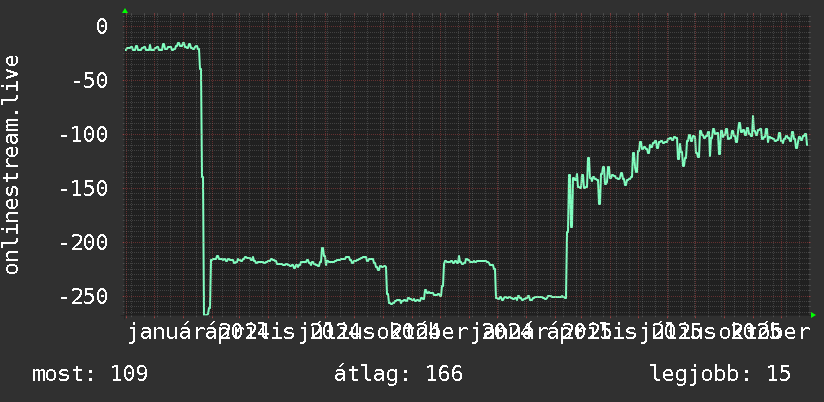Select the 0 tick label on y-axis
This screenshot has height=402, width=824.
[x=101, y=26]
